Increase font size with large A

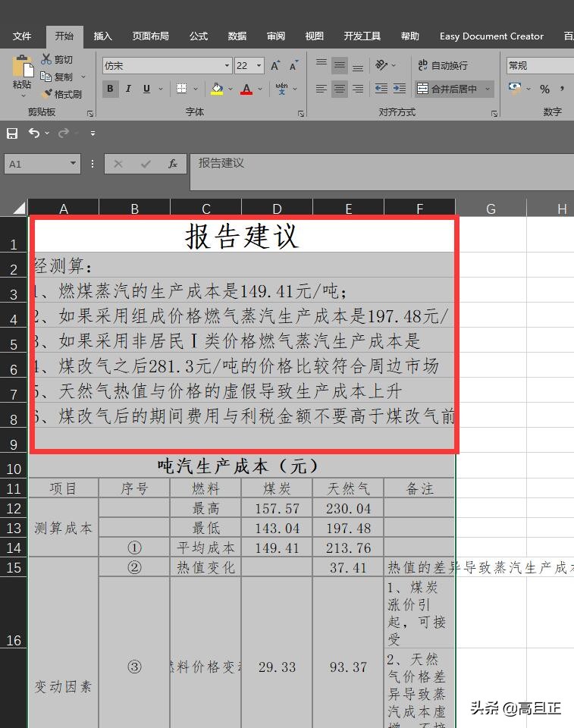pos(275,65)
